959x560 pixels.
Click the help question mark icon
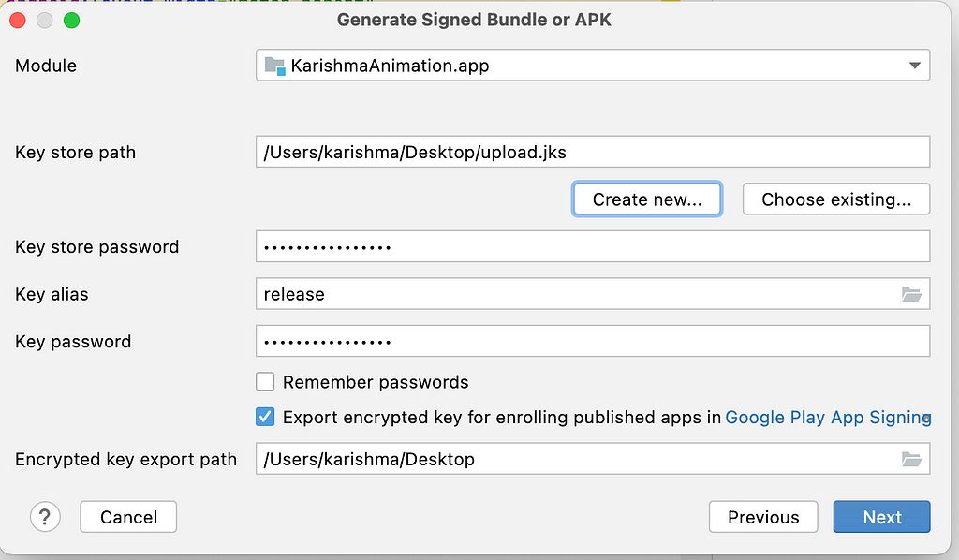pos(45,517)
